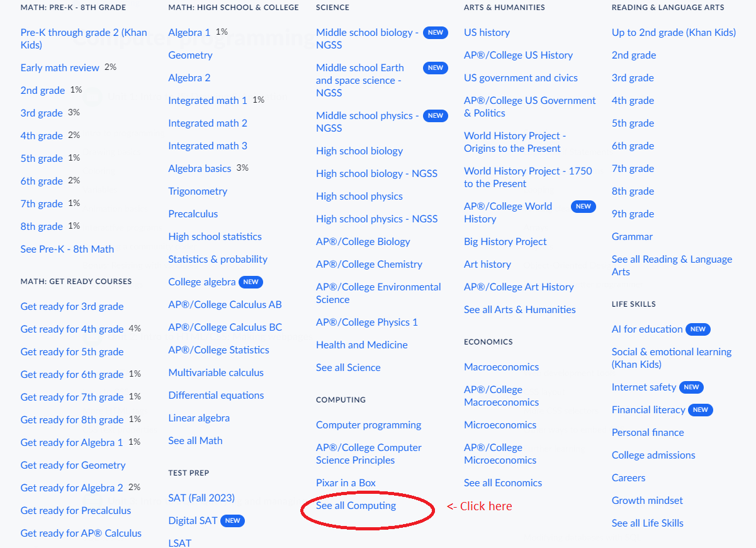Select Pixar in a Box
The width and height of the screenshot is (756, 548).
click(346, 483)
